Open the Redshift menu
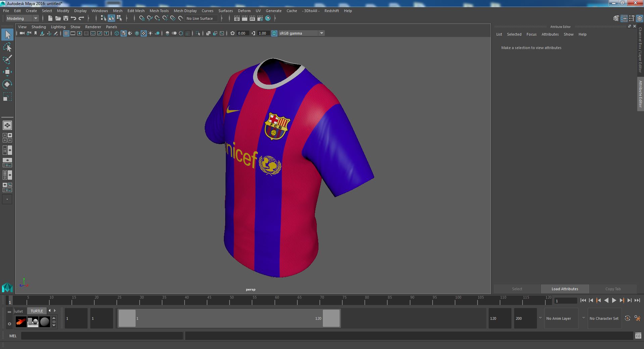 click(x=332, y=11)
